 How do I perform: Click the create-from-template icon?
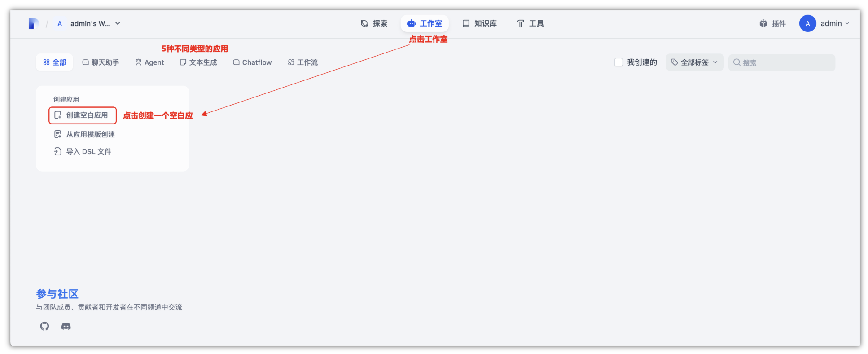click(x=58, y=134)
